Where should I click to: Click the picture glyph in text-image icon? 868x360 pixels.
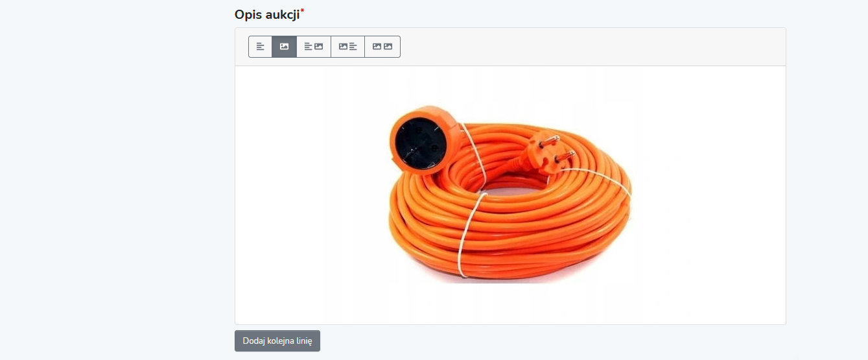[x=319, y=47]
